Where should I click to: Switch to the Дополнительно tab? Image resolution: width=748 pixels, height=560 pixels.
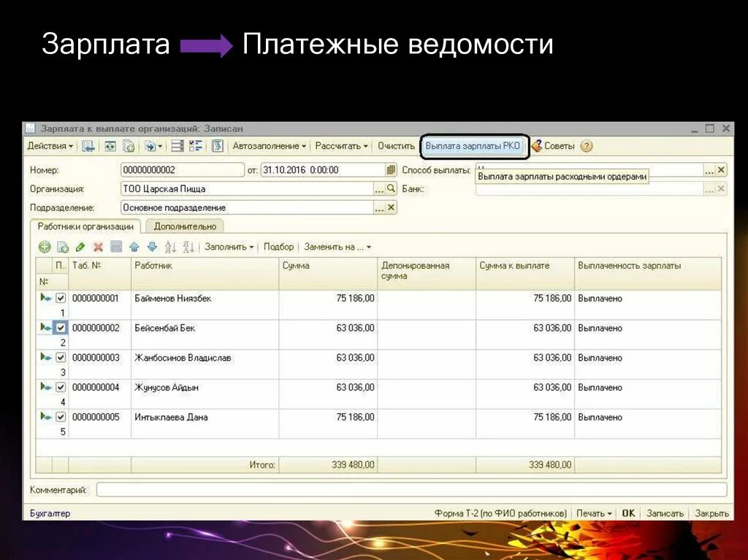(185, 226)
